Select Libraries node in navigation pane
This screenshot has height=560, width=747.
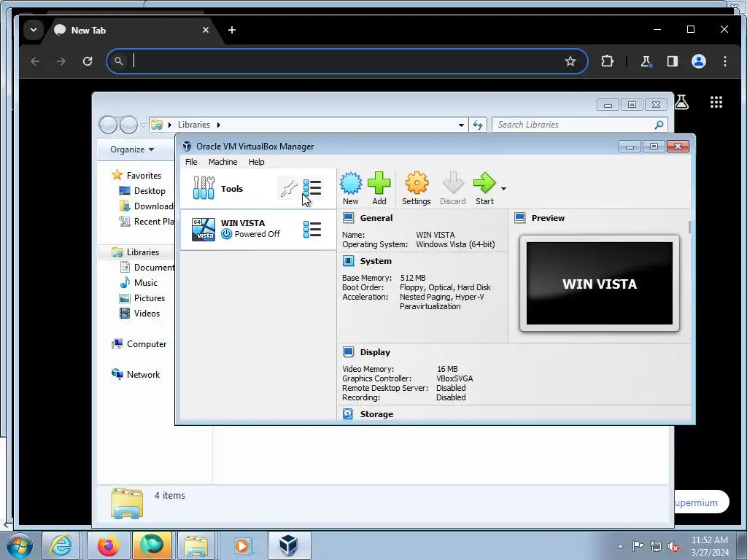pyautogui.click(x=143, y=252)
